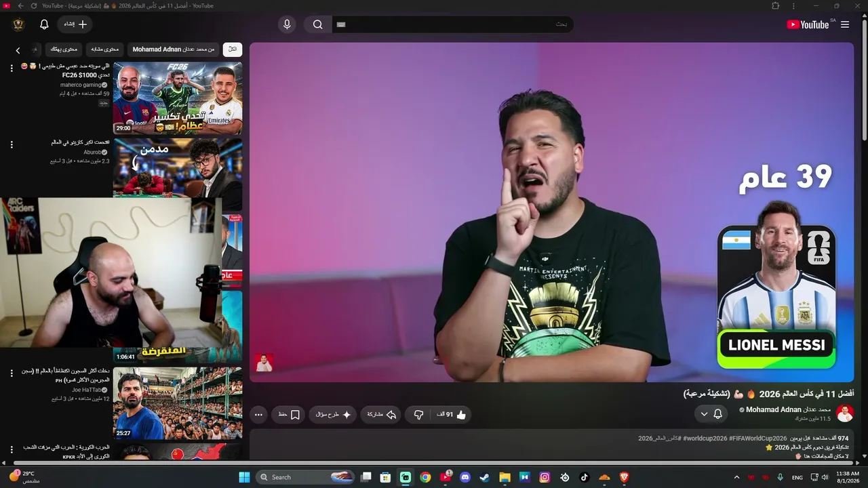Click the main video player
The width and height of the screenshot is (868, 488).
tap(551, 212)
